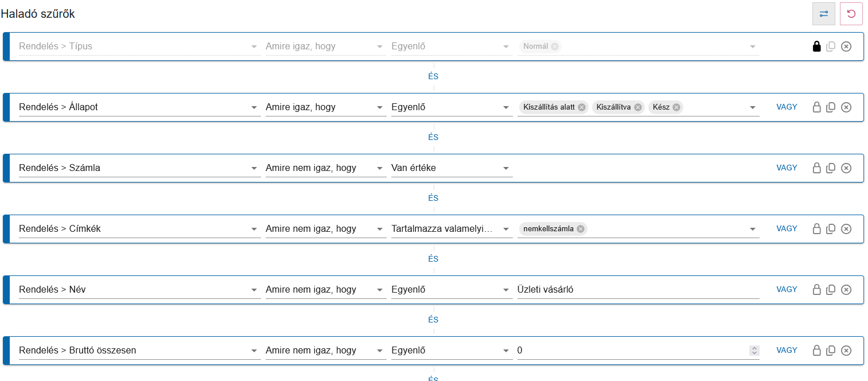Delete the Rendelés > Számla filter row

(846, 168)
